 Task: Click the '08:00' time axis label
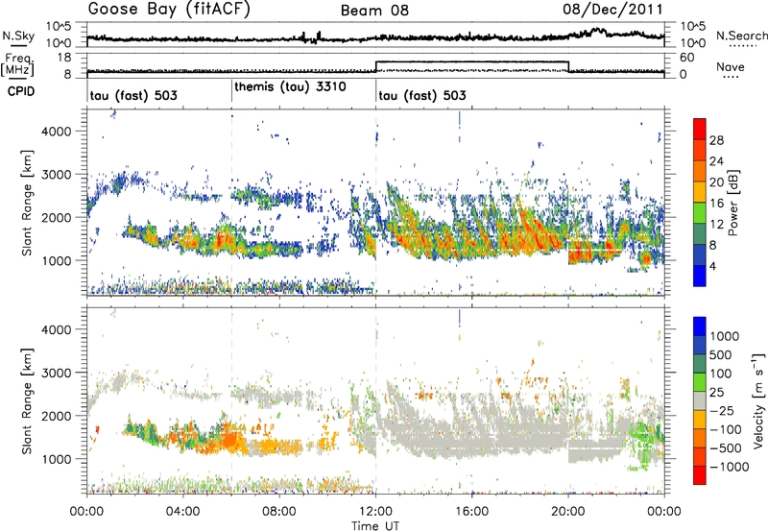[278, 512]
